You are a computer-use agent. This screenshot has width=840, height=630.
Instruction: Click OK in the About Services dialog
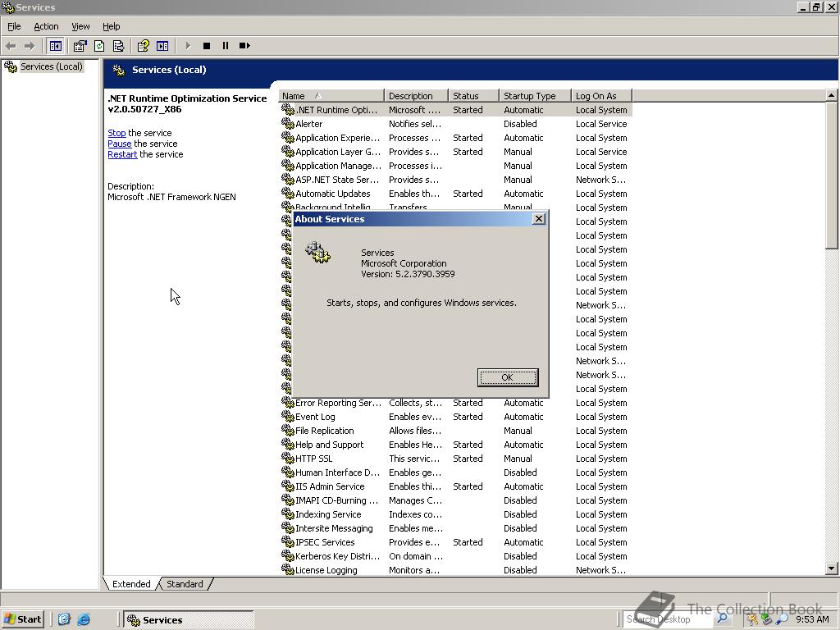[x=507, y=377]
